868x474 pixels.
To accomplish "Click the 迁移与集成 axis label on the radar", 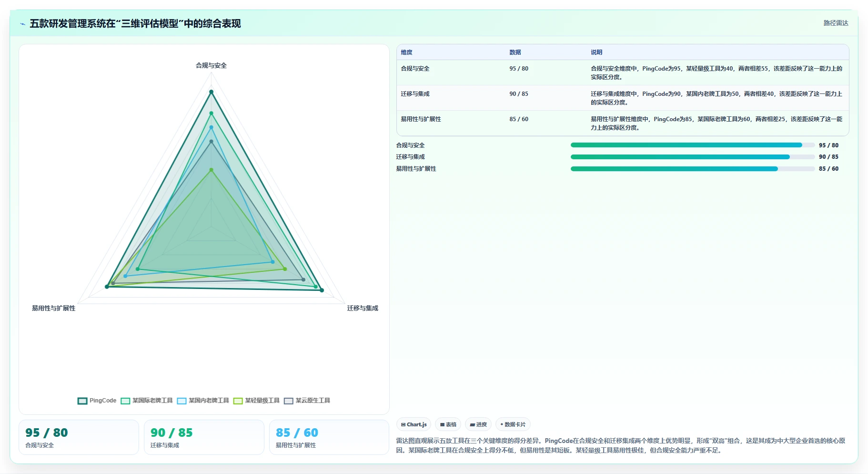I will coord(363,309).
